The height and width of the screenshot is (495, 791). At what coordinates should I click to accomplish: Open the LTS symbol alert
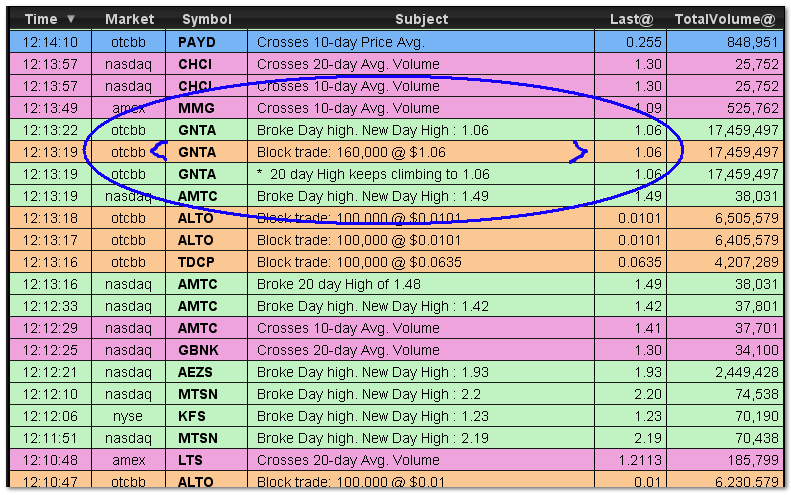coord(192,460)
